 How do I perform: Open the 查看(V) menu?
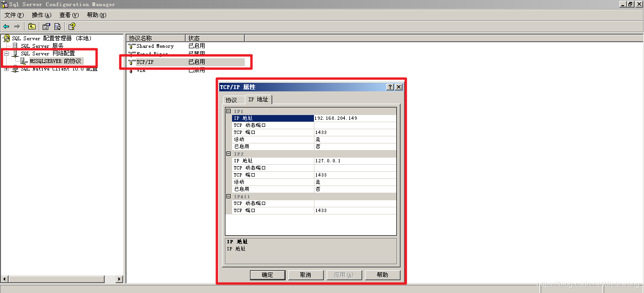coord(69,15)
